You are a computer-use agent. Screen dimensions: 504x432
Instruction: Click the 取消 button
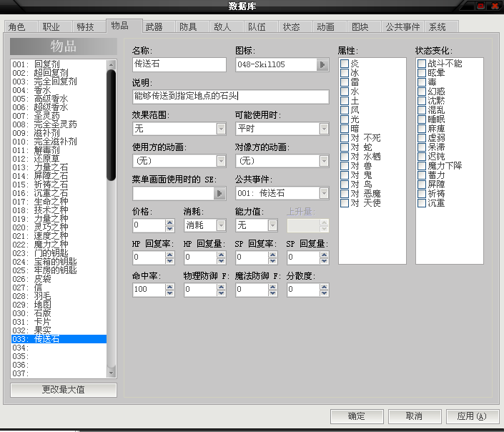pos(415,416)
